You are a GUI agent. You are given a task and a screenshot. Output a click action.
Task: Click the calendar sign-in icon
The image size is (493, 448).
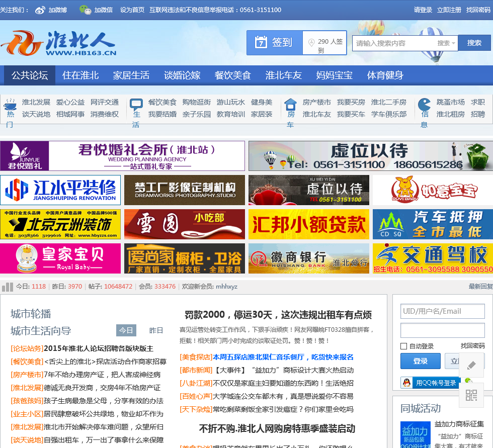click(x=261, y=42)
